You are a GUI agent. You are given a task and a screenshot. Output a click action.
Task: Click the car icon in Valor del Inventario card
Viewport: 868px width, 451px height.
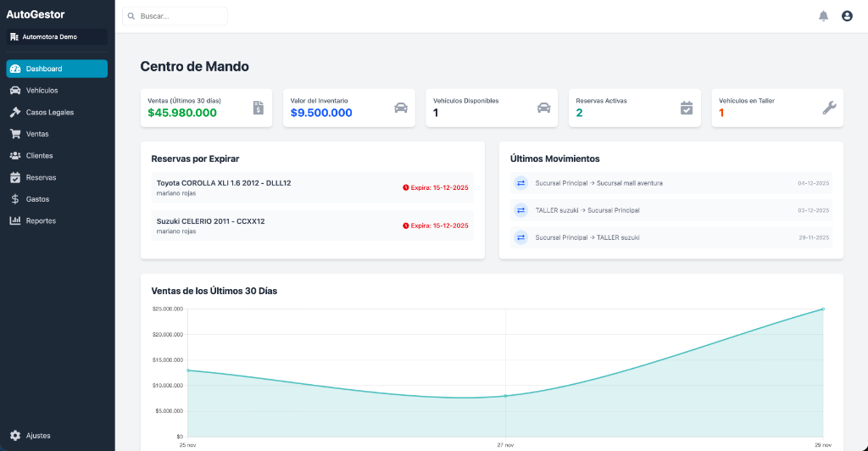click(401, 108)
